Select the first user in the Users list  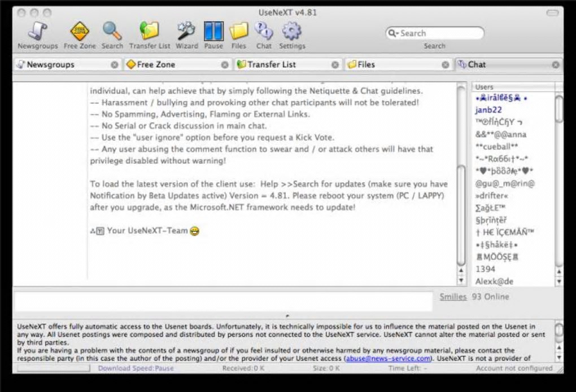501,98
